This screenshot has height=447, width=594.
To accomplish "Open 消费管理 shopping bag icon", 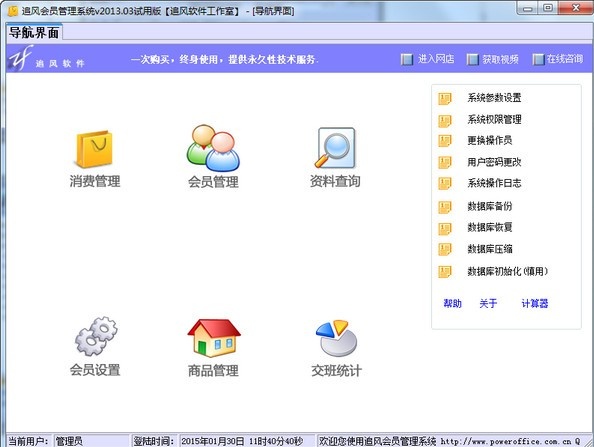I will 94,149.
